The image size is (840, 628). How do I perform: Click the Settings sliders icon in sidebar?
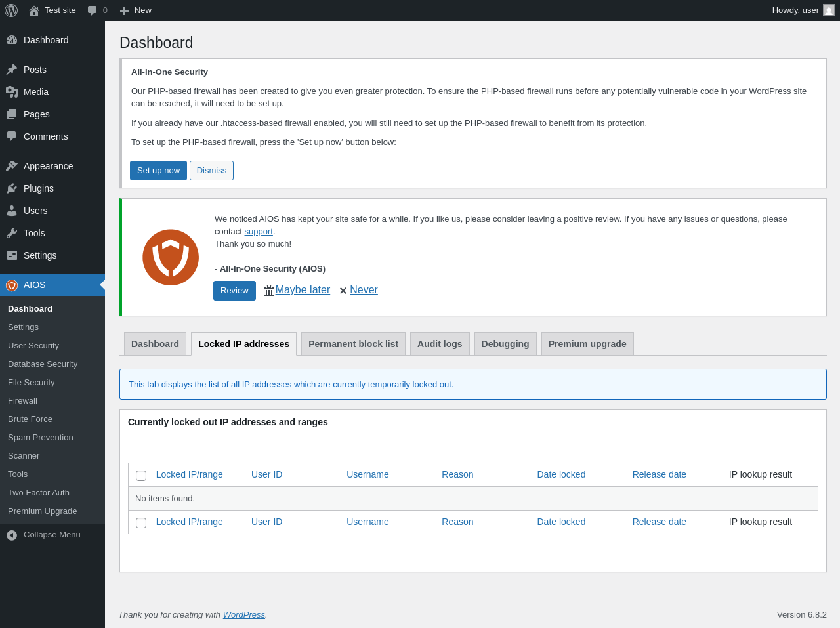pos(12,255)
